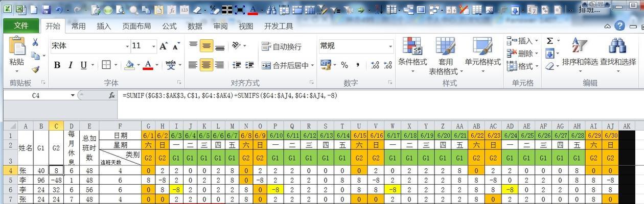Select row 5 header
Viewport: 644px width, 204px height.
point(10,180)
